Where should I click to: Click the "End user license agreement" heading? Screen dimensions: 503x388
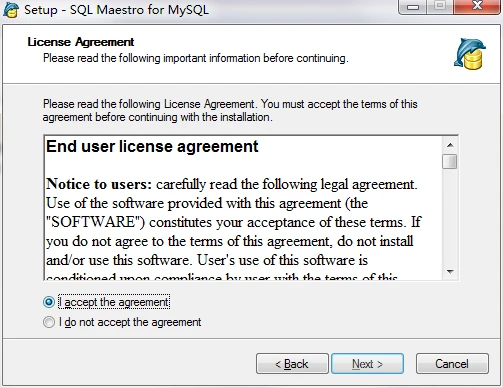[152, 146]
